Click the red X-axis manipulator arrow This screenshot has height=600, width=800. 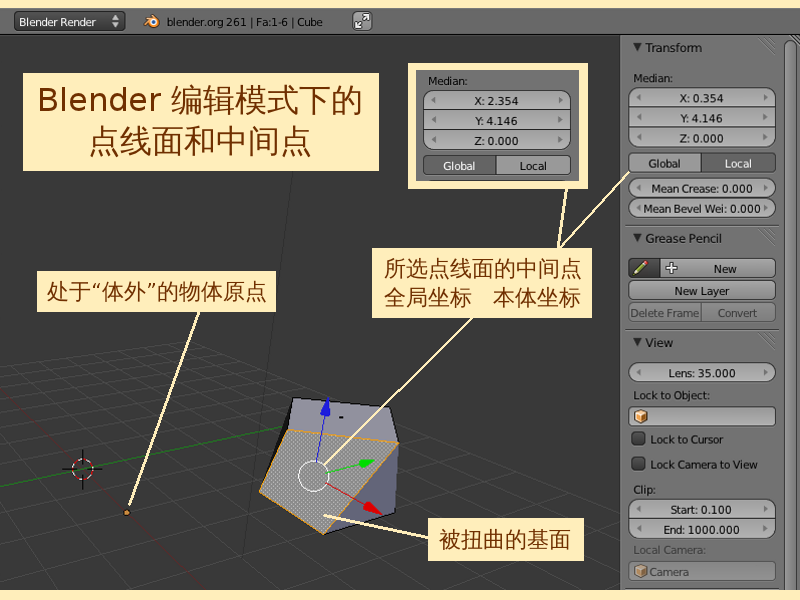pyautogui.click(x=372, y=508)
